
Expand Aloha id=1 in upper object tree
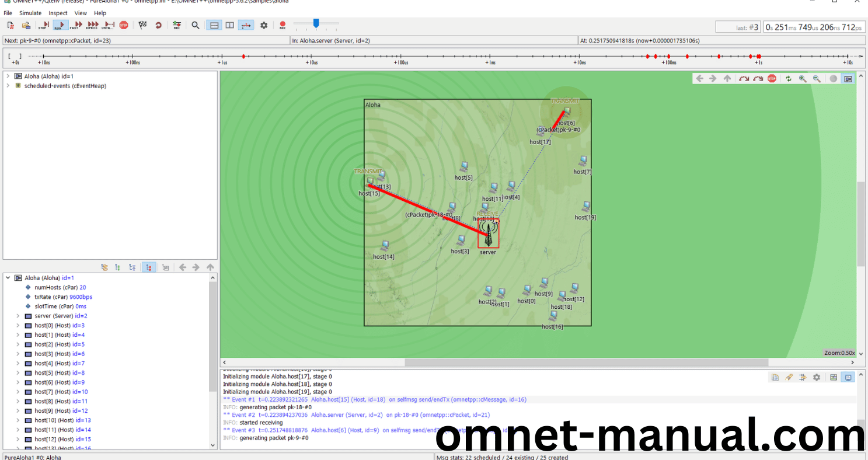coord(8,76)
